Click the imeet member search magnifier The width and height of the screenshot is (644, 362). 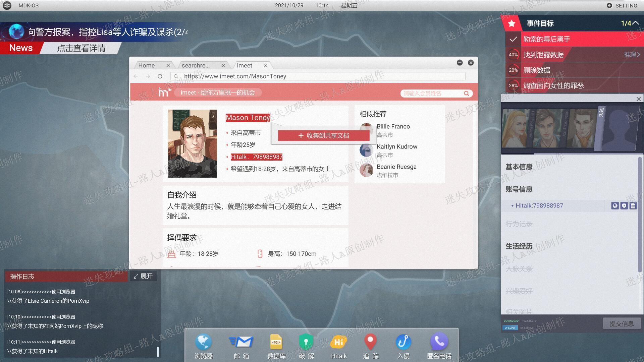click(466, 94)
